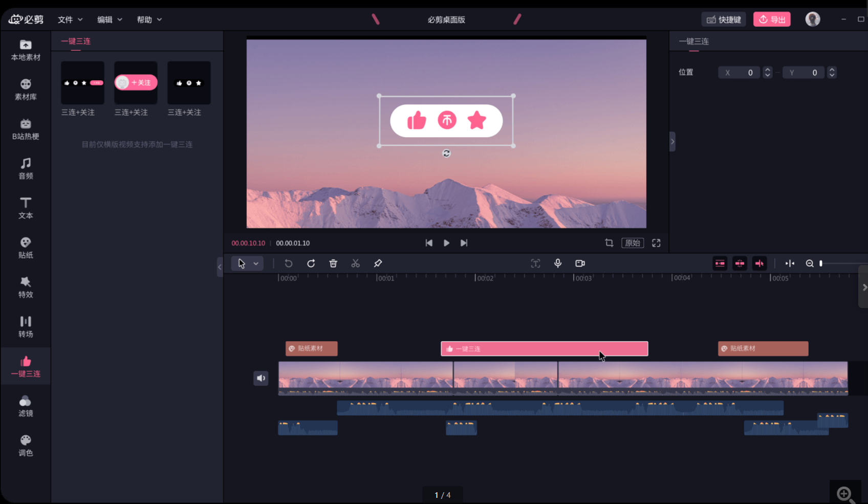The height and width of the screenshot is (504, 868).
Task: Enter fullscreen preview mode
Action: point(656,243)
